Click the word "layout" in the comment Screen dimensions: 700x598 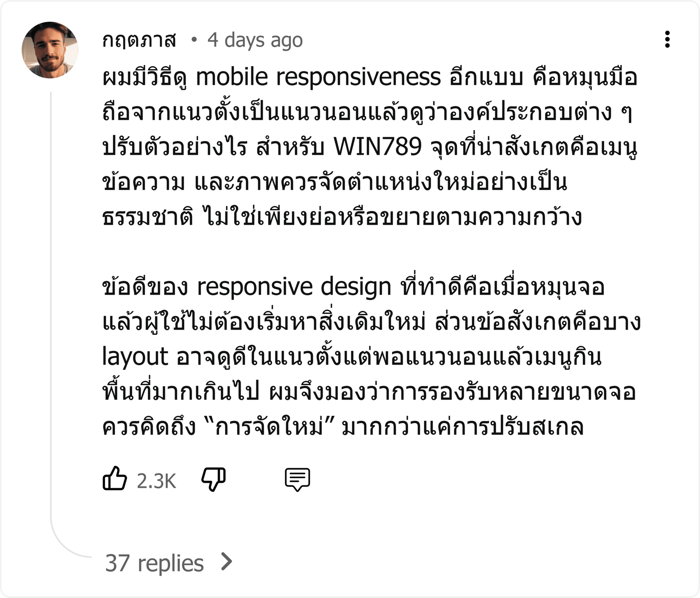(135, 358)
